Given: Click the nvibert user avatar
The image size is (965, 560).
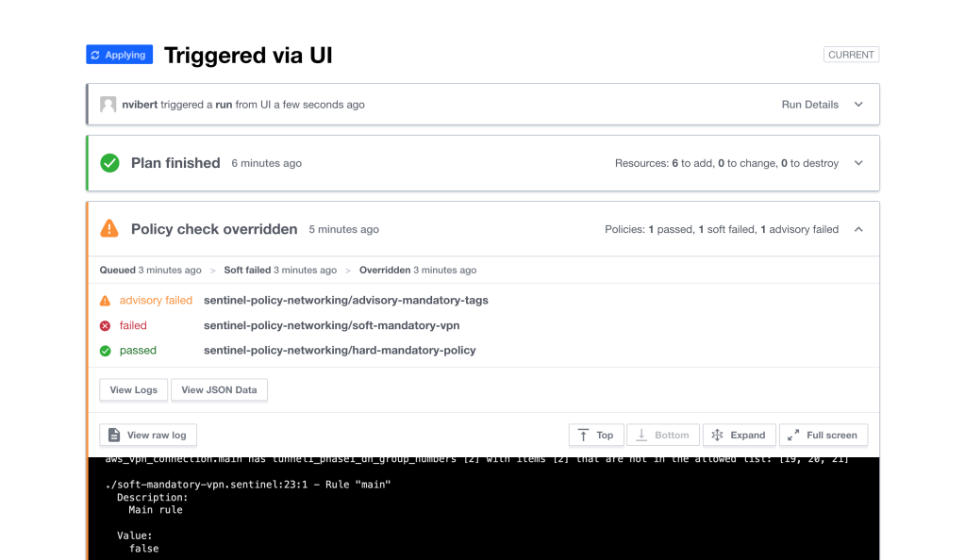Looking at the screenshot, I should click(108, 105).
